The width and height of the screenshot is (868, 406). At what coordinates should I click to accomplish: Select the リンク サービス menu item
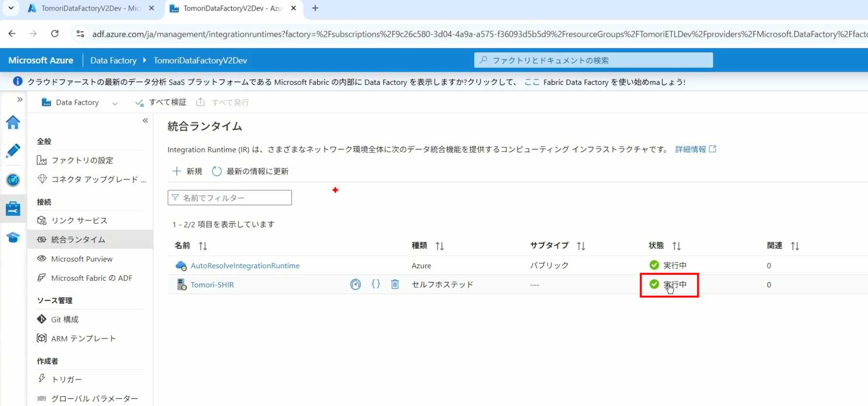(x=79, y=220)
